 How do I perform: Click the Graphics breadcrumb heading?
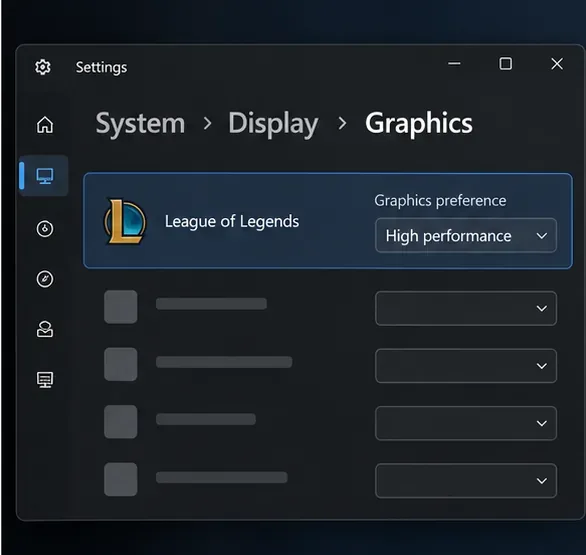[419, 124]
